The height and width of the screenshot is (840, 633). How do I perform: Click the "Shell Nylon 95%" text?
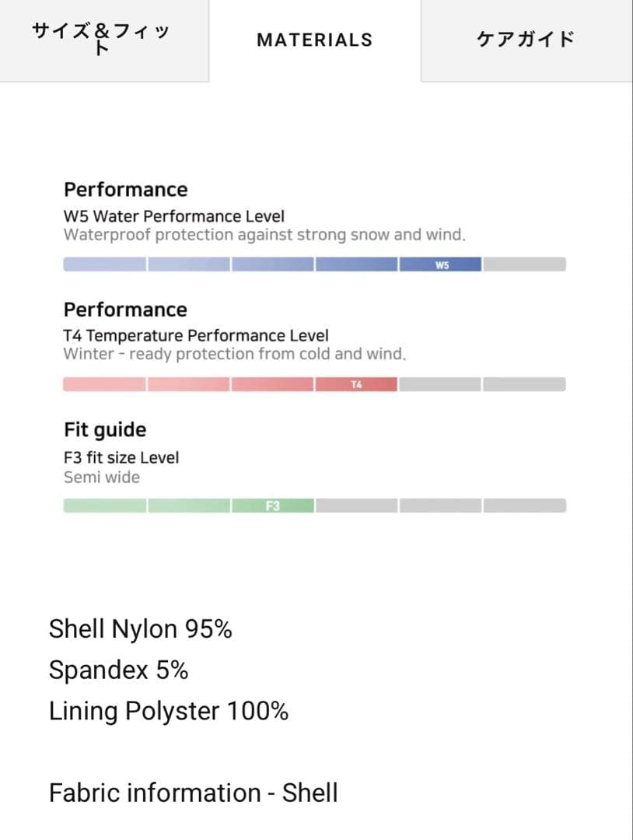141,628
